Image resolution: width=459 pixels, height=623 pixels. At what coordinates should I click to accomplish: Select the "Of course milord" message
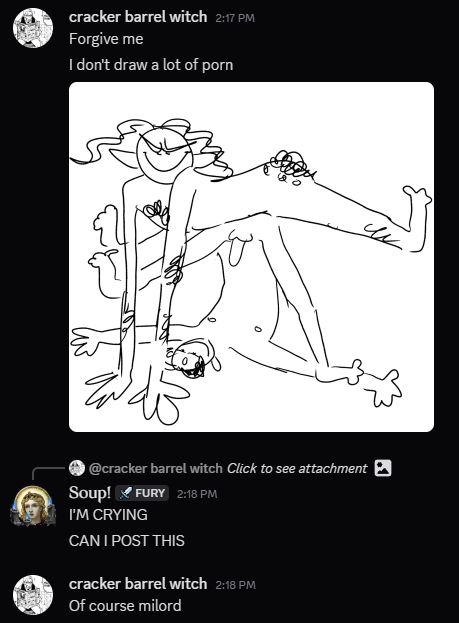125,606
